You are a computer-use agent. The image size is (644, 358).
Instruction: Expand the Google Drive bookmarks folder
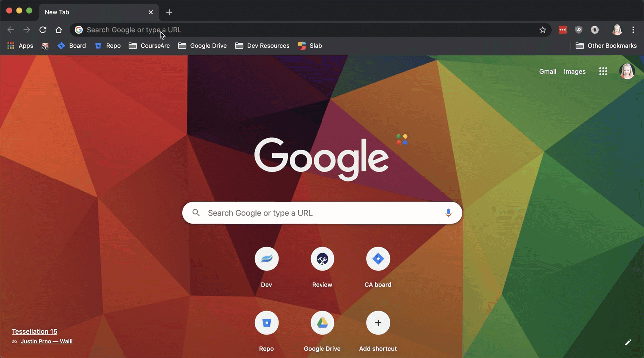pyautogui.click(x=203, y=46)
